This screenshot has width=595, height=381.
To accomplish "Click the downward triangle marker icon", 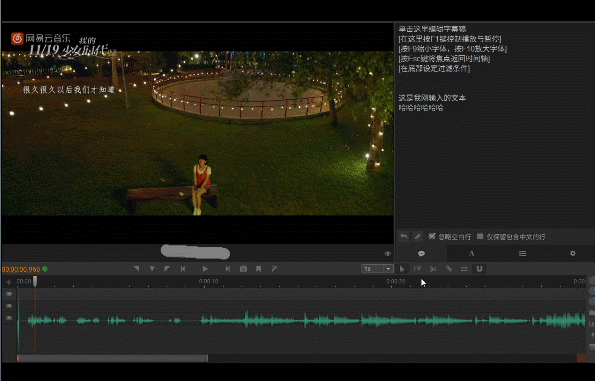I will click(x=152, y=269).
